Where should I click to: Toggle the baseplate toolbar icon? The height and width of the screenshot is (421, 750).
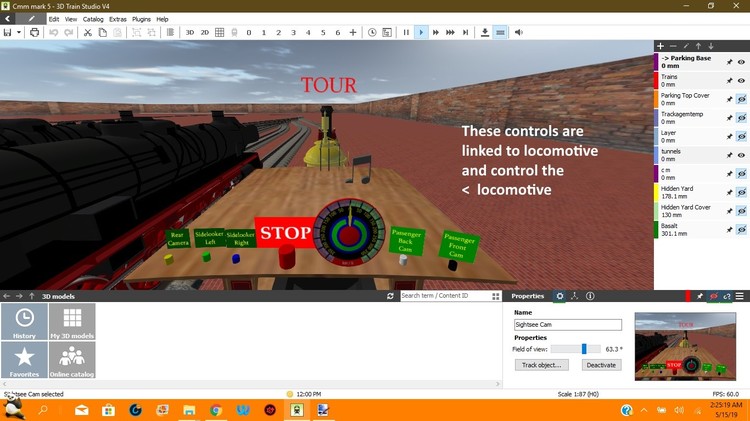(500, 33)
